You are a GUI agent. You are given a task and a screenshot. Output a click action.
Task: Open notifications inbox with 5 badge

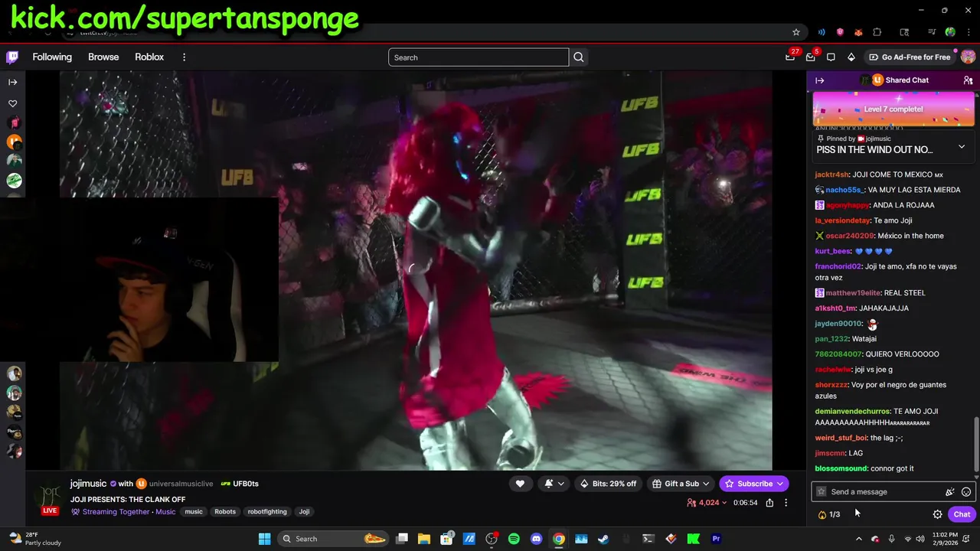pyautogui.click(x=811, y=57)
